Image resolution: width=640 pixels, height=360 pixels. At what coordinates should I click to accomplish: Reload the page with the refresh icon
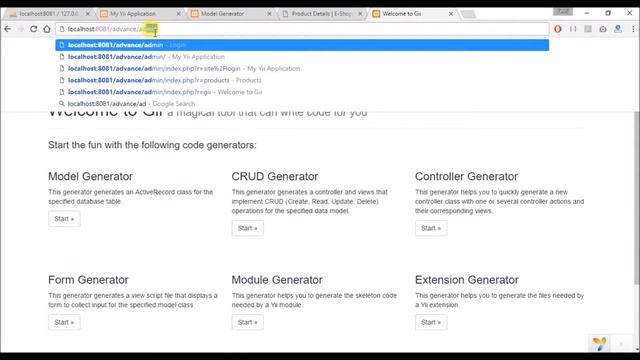tap(33, 29)
